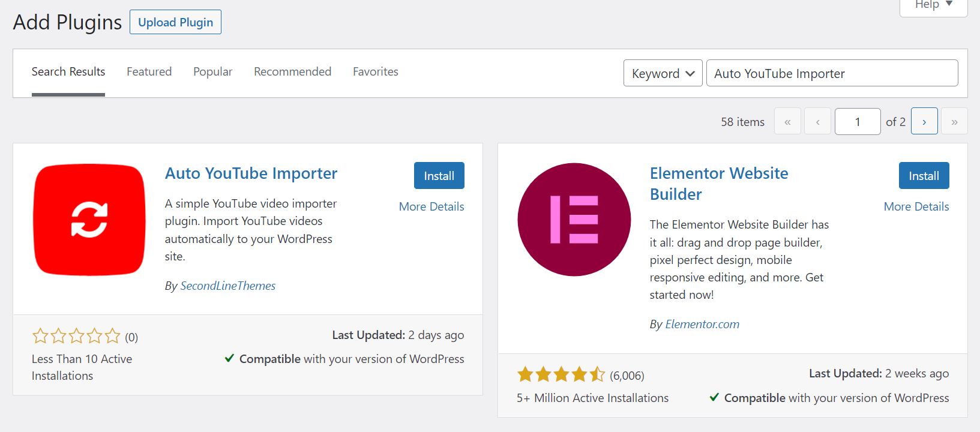980x432 pixels.
Task: Switch to the Featured tab
Action: pos(149,71)
